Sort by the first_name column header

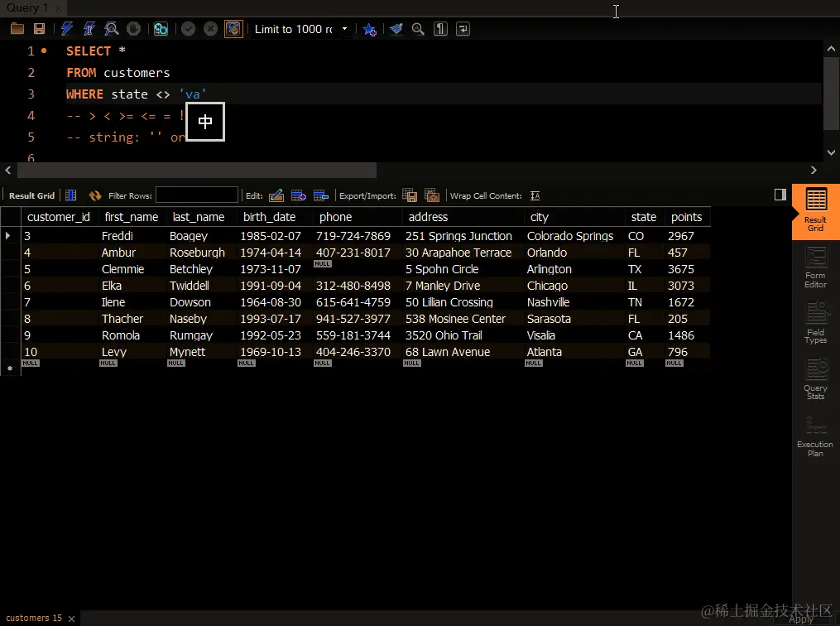point(132,217)
